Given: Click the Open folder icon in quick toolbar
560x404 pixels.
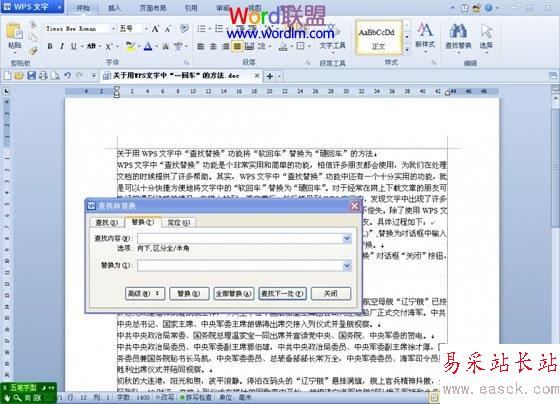Looking at the screenshot, I should click(x=19, y=76).
